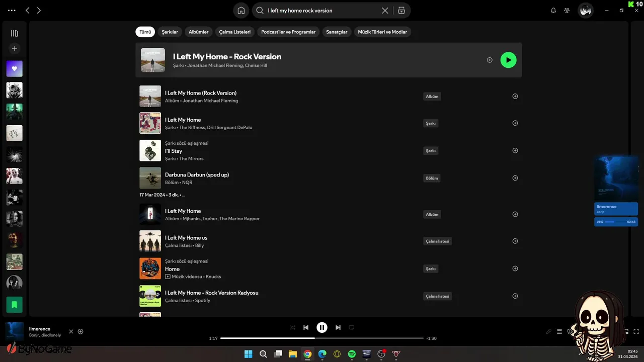Viewport: 644px width, 362px height.
Task: Open Darbuna Darbun (sped up) episode title
Action: 197,174
